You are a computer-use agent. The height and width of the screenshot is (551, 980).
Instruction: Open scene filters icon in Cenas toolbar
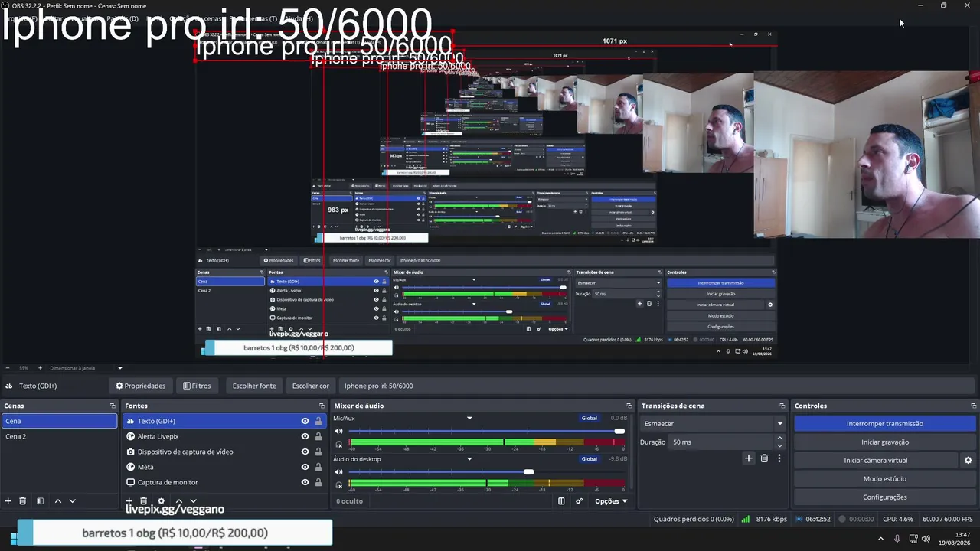[40, 501]
